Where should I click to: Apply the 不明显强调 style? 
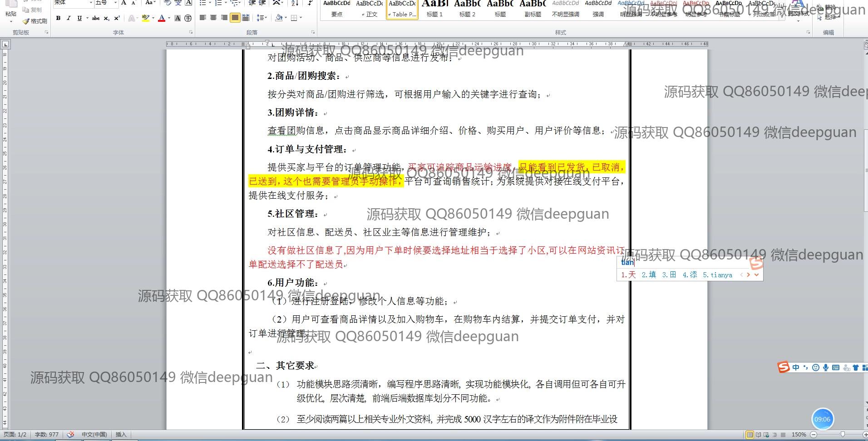565,9
